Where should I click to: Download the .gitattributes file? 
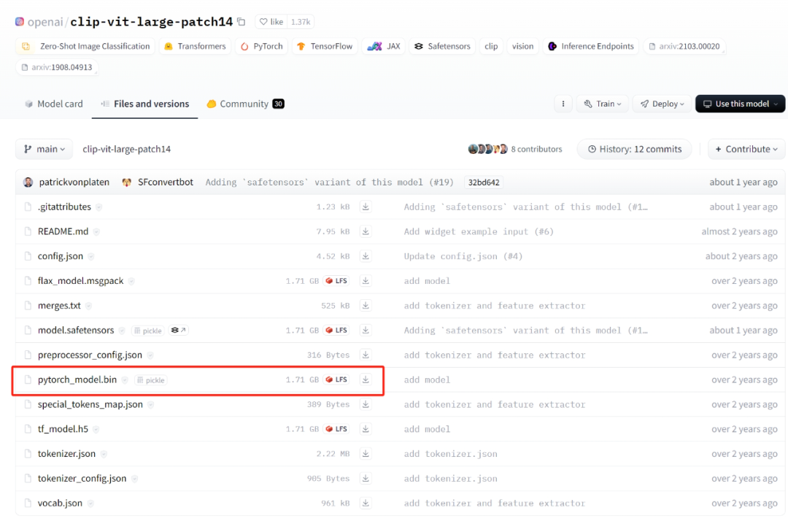366,207
